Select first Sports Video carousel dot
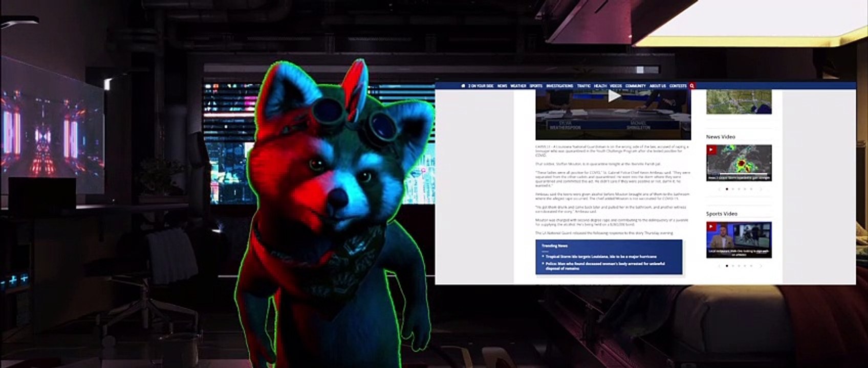 click(x=727, y=266)
